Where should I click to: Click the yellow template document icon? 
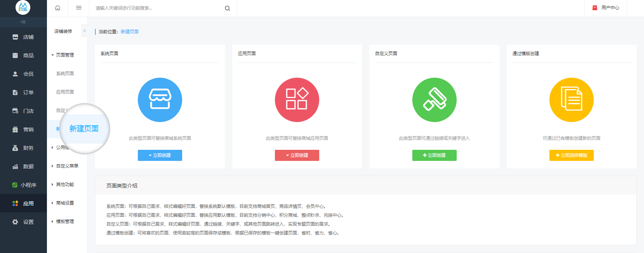click(x=571, y=100)
